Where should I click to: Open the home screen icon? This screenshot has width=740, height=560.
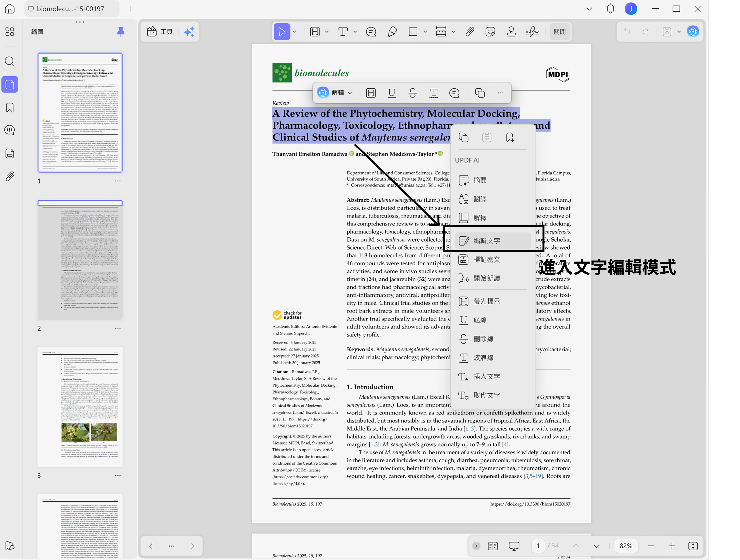[10, 9]
